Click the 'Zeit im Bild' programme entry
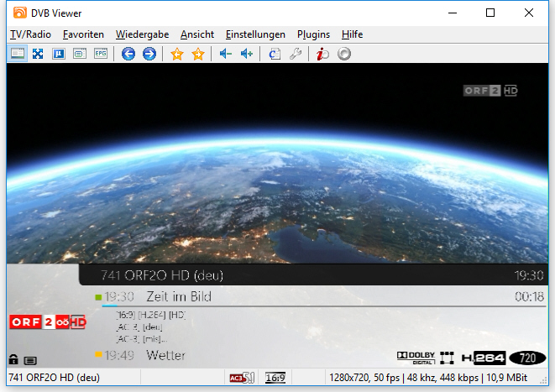Screen dimensions: 555x392 tap(179, 296)
